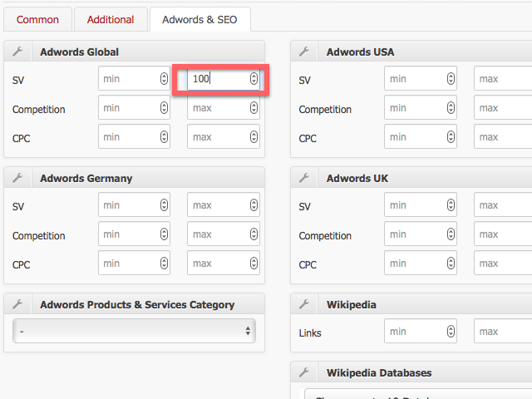Focus Adwords Germany Competition min field

[x=134, y=234]
